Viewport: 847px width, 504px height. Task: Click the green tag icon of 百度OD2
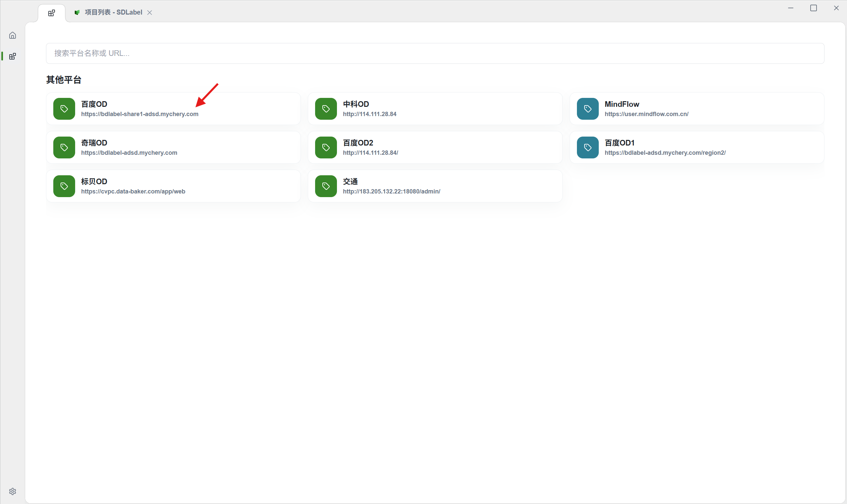pos(326,147)
